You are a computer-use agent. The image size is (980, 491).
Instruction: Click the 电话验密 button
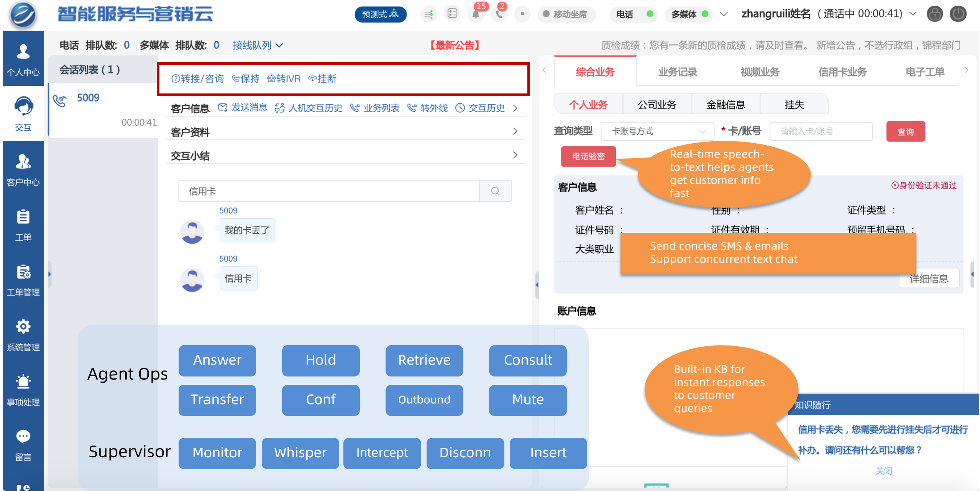pos(588,156)
